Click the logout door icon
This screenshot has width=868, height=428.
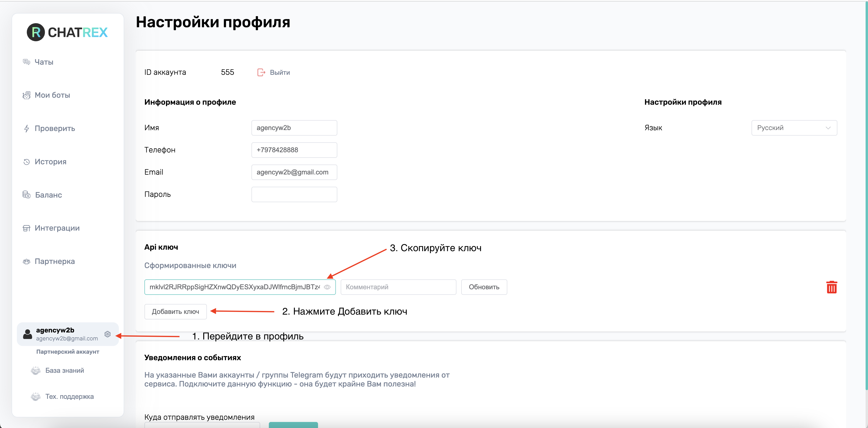(261, 73)
